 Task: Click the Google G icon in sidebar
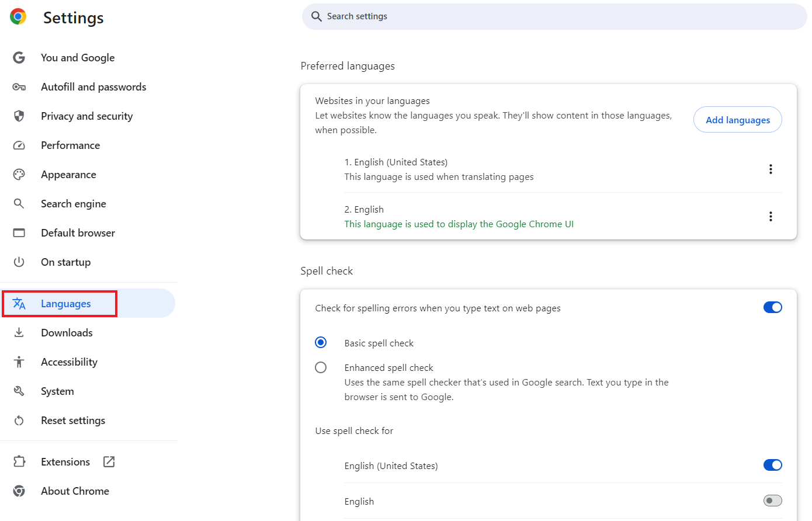(19, 58)
